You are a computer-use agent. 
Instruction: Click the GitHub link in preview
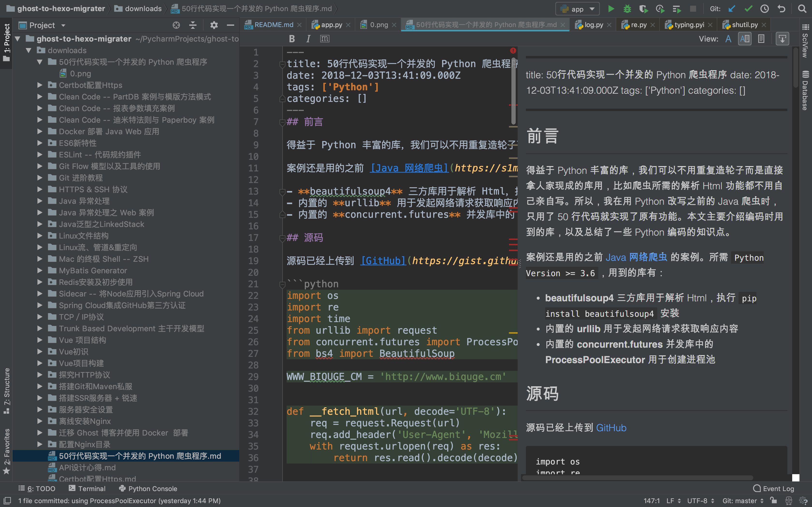(x=611, y=428)
